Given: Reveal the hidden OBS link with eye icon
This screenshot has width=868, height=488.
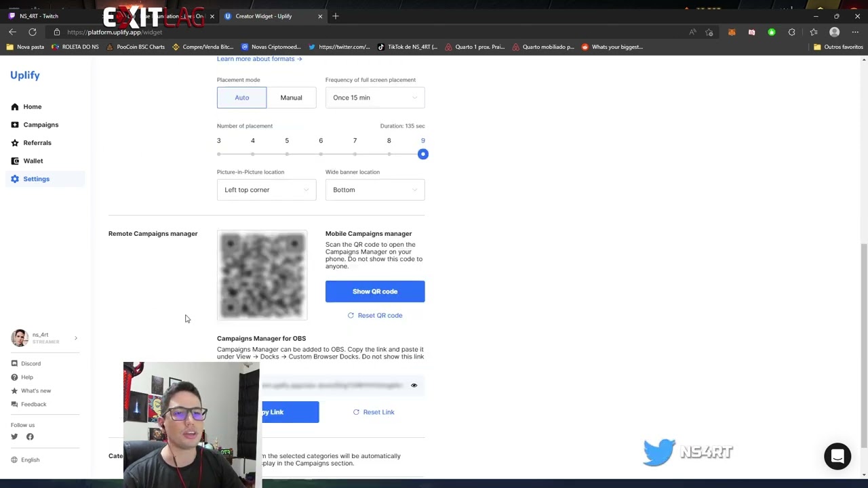Looking at the screenshot, I should click(414, 385).
